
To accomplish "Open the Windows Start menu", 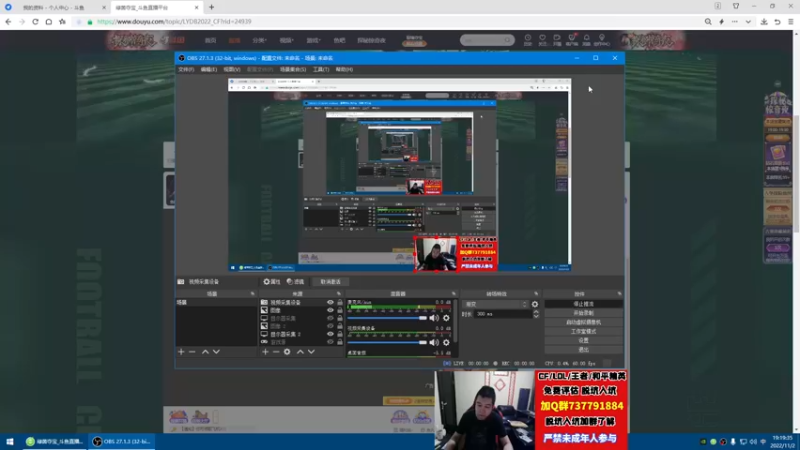I will pos(10,441).
